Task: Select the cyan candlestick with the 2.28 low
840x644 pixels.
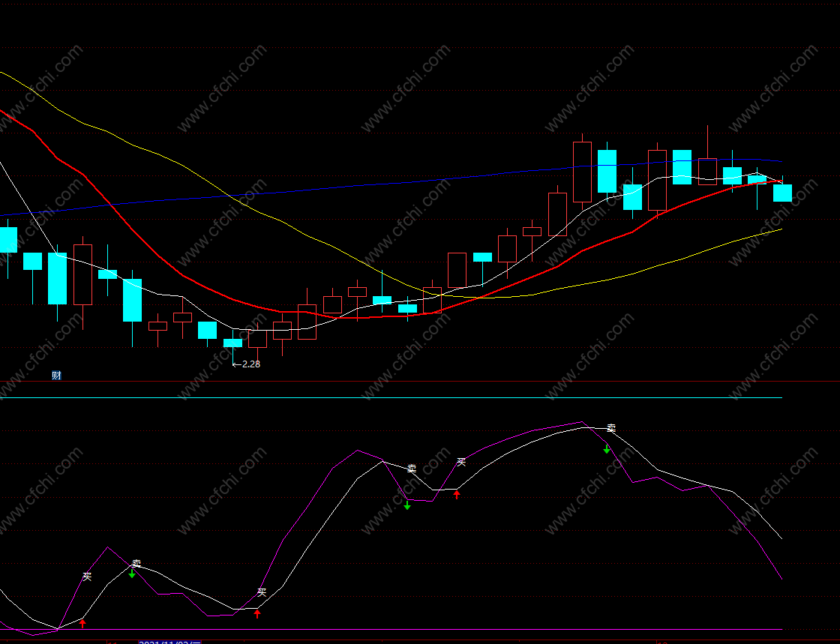Action: tap(232, 343)
